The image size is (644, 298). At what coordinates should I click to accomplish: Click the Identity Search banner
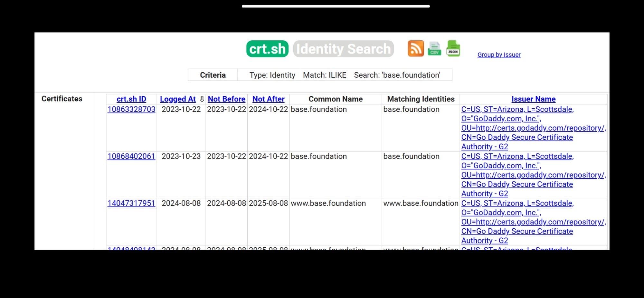pos(343,49)
